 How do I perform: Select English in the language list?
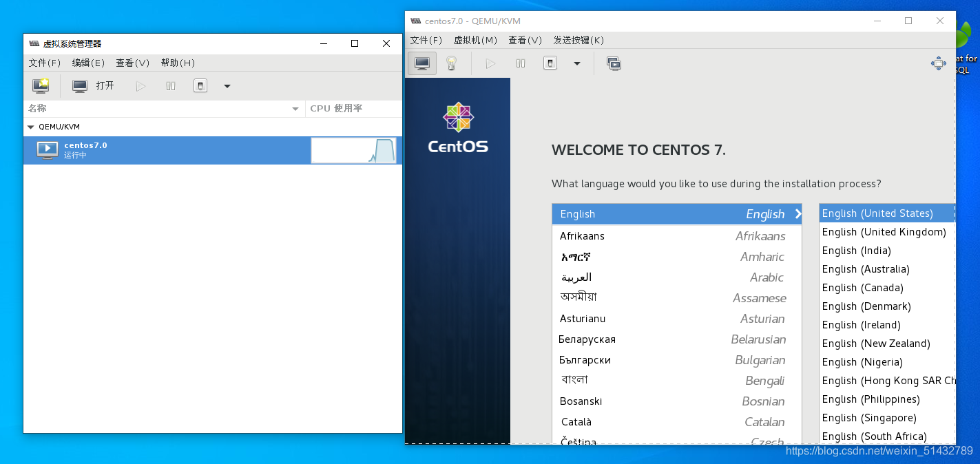pos(677,214)
